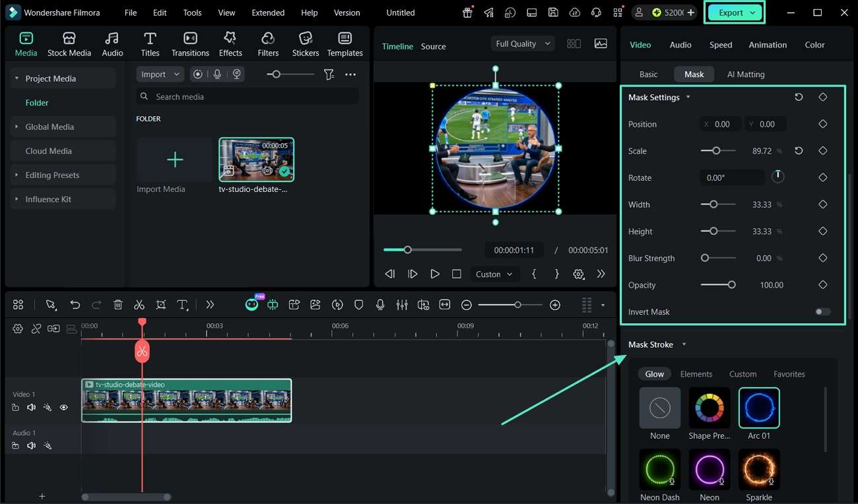Viewport: 858px width, 504px height.
Task: Click the delete trash icon in timeline toolbar
Action: 118,305
